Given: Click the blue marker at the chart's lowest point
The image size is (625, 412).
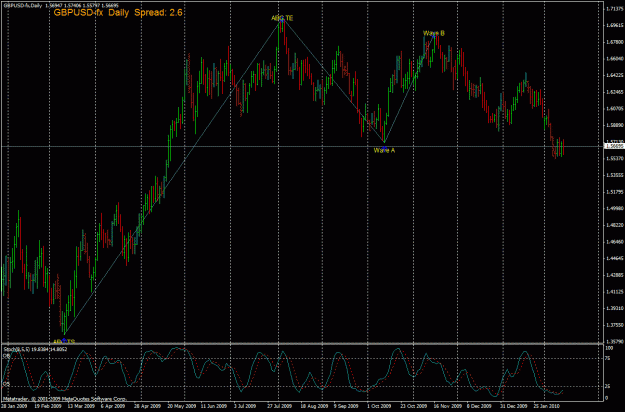Looking at the screenshot, I should pyautogui.click(x=64, y=340).
